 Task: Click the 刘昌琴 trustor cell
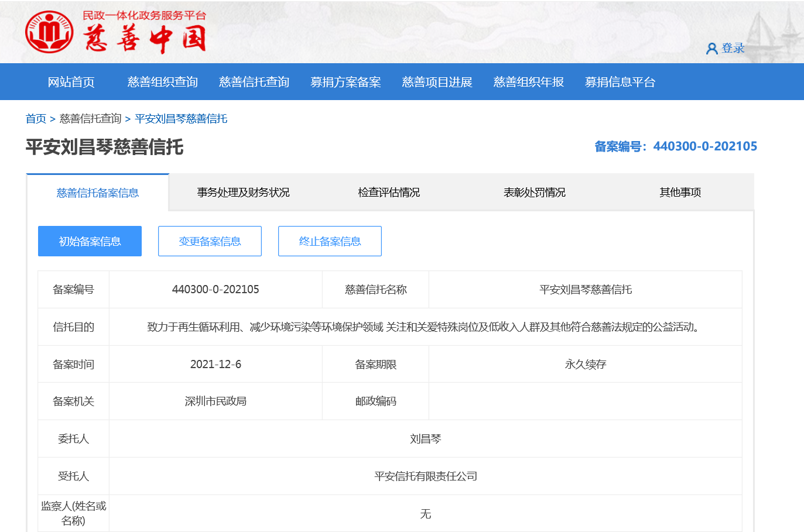425,438
